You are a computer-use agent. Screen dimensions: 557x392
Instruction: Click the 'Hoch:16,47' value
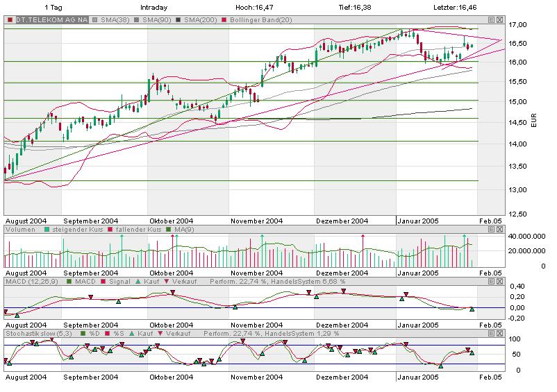(254, 8)
